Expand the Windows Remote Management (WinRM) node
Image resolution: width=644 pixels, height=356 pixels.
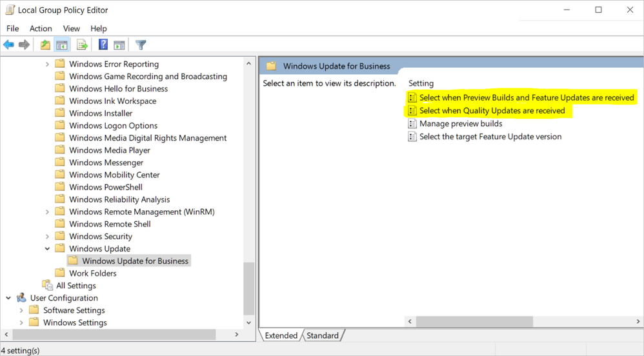[47, 212]
